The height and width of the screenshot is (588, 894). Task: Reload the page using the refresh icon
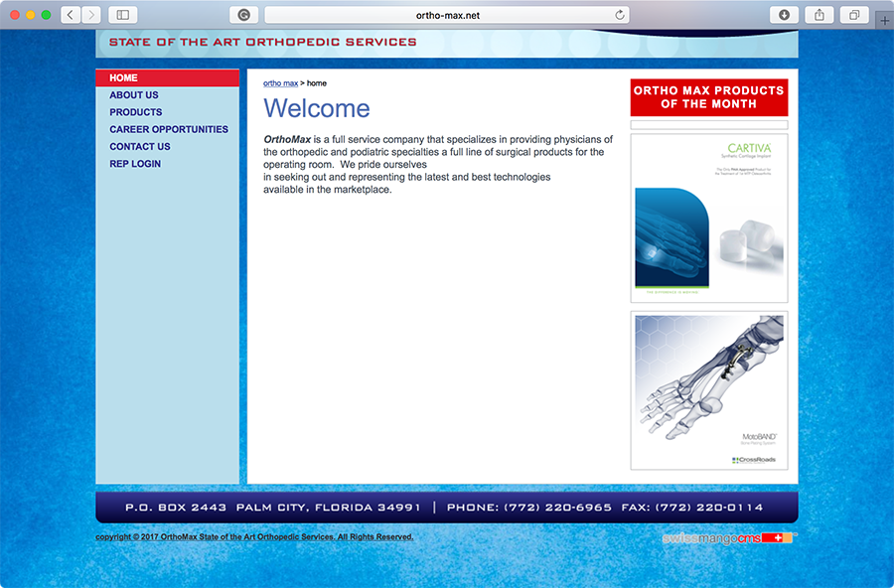(620, 15)
